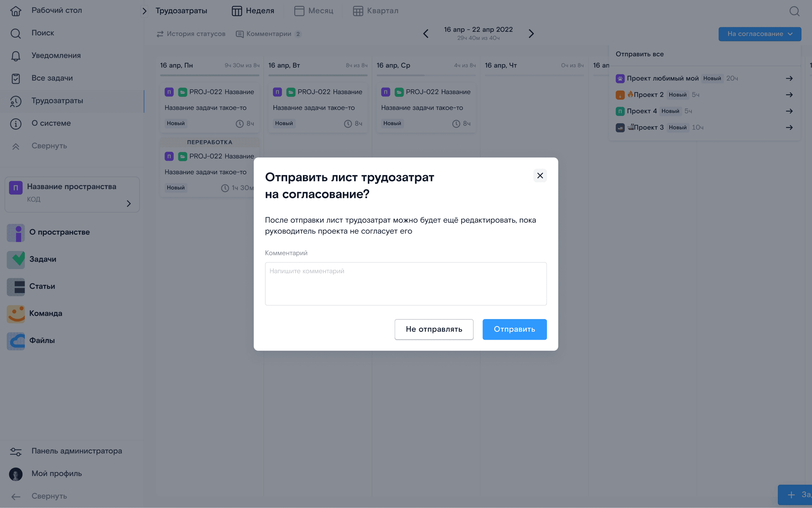Click the 16 апр - 22 апр 2022 range
The image size is (812, 508).
[478, 30]
